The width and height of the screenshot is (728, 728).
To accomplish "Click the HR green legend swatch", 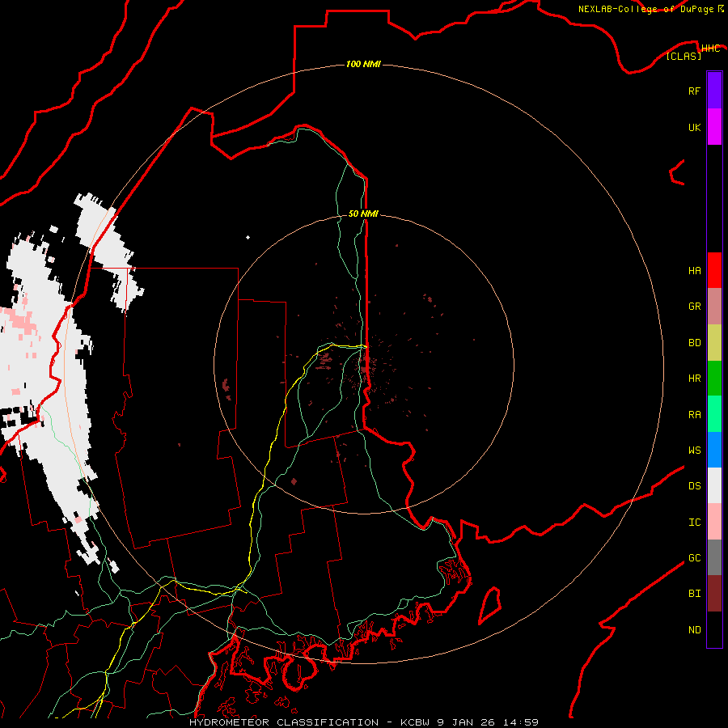I will tap(714, 378).
